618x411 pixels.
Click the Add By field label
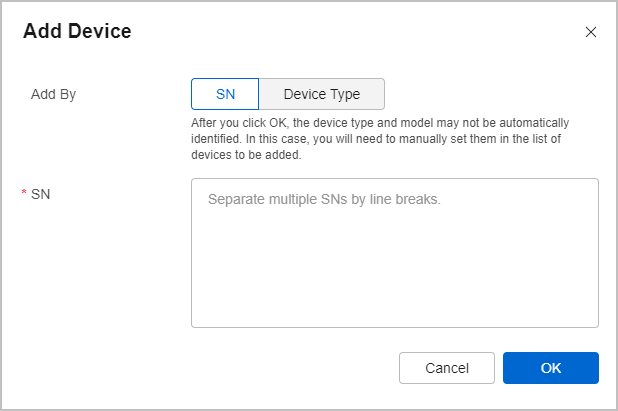[x=54, y=95]
